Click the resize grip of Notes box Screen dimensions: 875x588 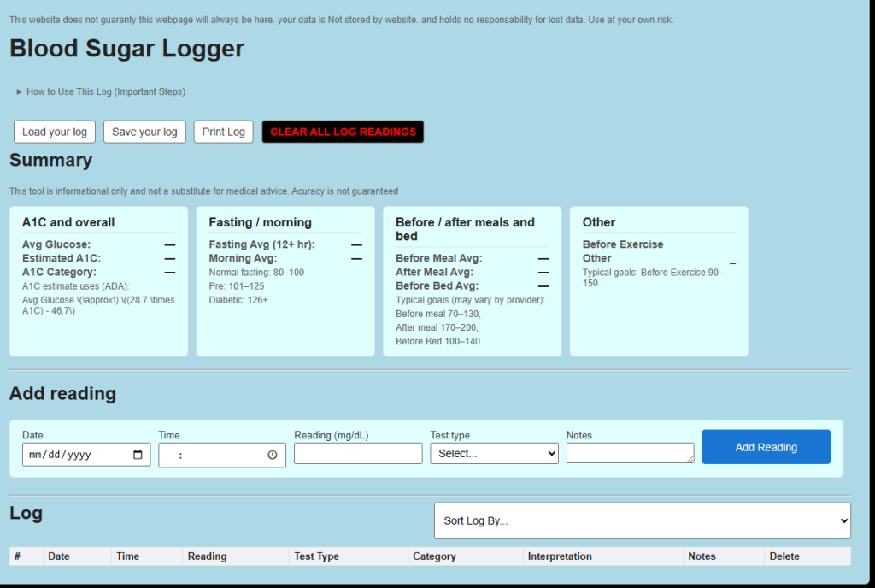(690, 459)
